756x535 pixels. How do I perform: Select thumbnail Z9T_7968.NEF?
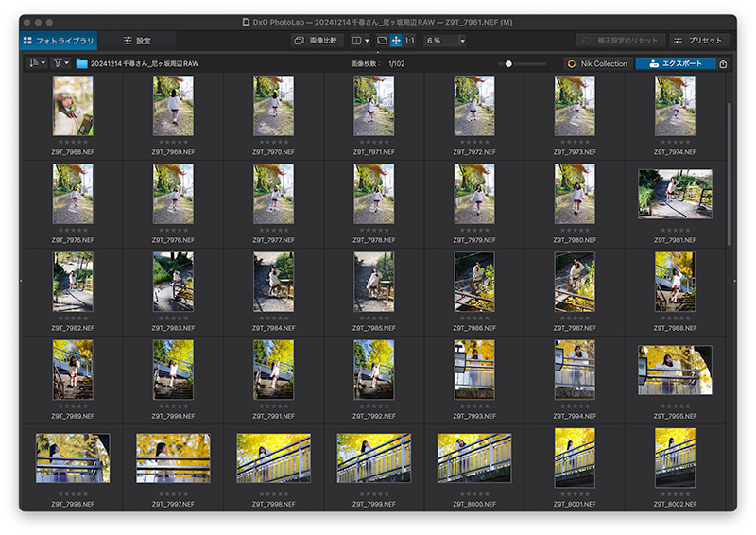(73, 106)
